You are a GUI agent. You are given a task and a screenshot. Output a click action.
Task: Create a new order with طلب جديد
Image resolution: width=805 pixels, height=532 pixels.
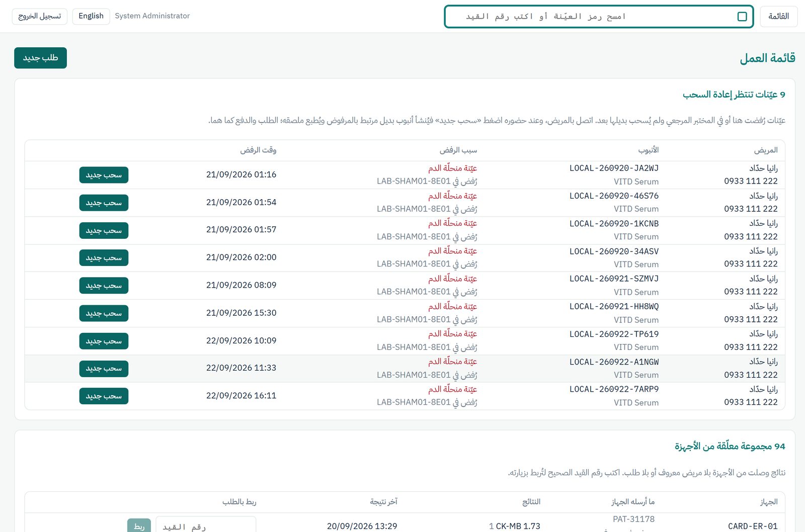pyautogui.click(x=40, y=58)
